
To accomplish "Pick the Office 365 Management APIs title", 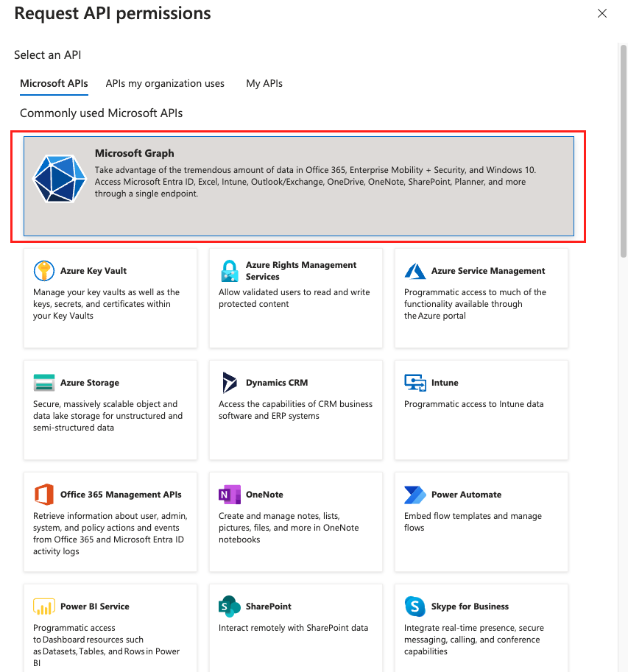I will pyautogui.click(x=121, y=495).
